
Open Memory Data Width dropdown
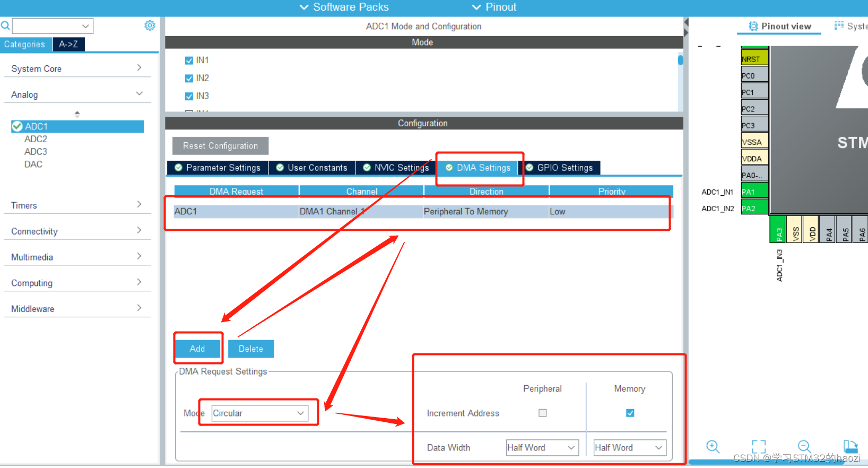click(630, 448)
